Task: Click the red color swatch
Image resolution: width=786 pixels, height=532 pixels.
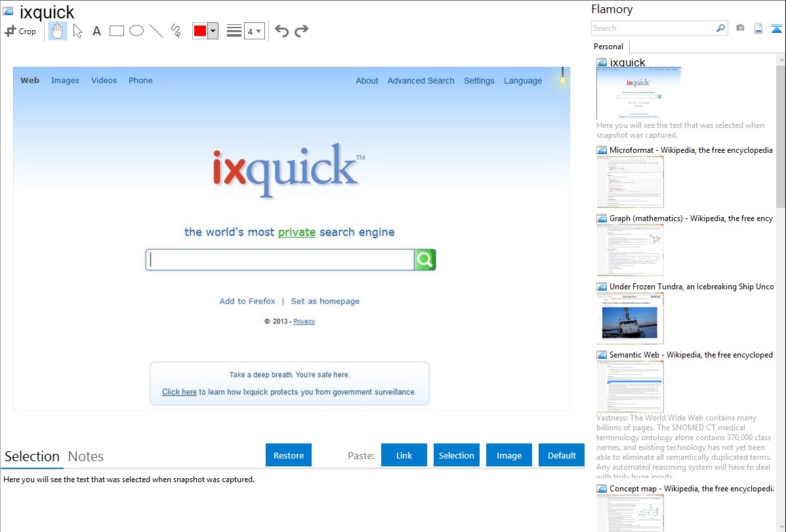Action: (x=199, y=31)
